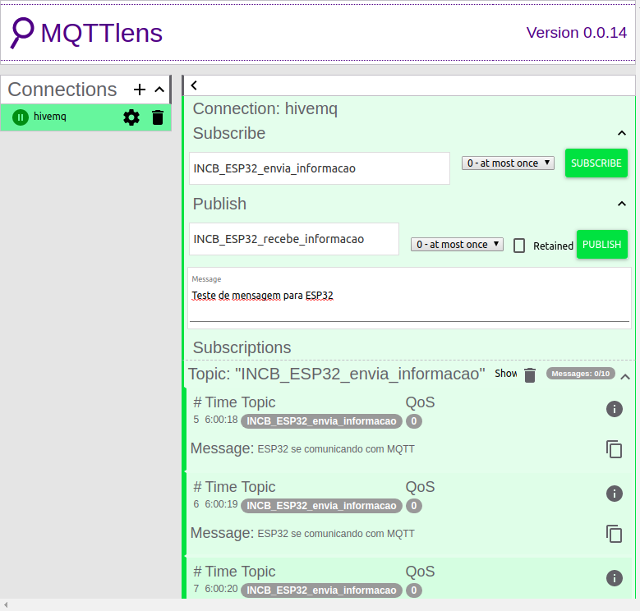The height and width of the screenshot is (611, 640).
Task: Click topic tag of message 6
Action: (321, 506)
